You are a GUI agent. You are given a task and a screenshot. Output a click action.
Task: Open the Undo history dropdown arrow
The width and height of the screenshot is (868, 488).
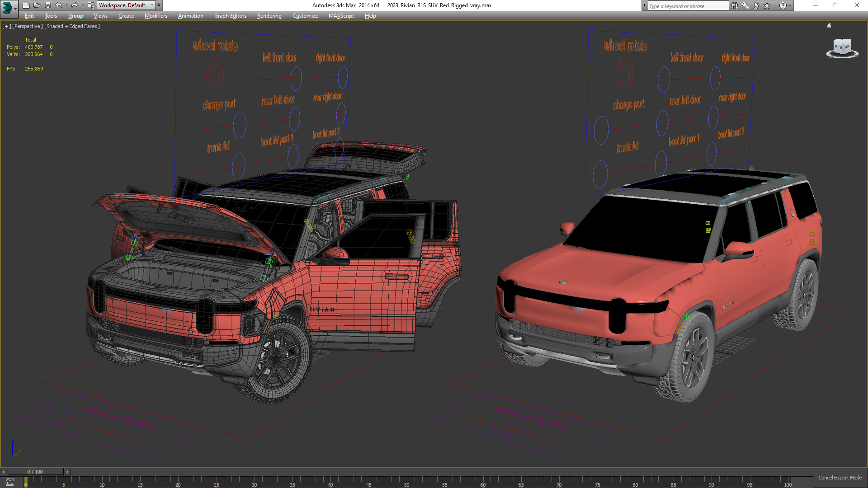click(66, 5)
